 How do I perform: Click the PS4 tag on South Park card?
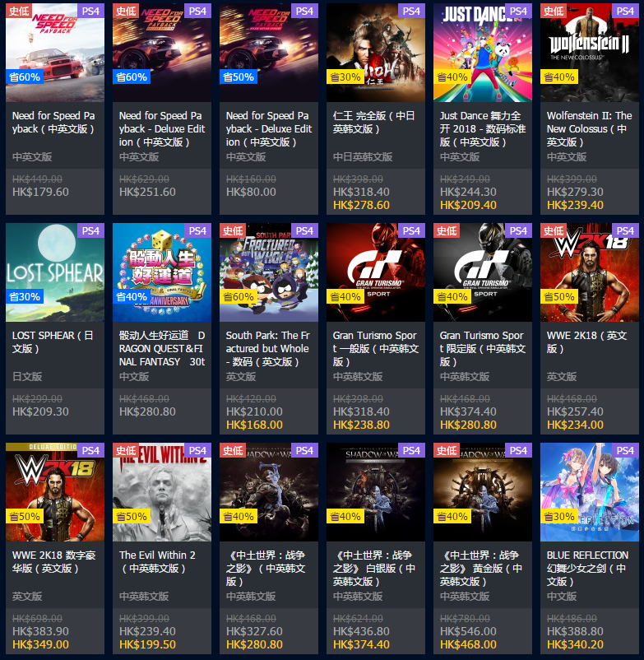(304, 230)
